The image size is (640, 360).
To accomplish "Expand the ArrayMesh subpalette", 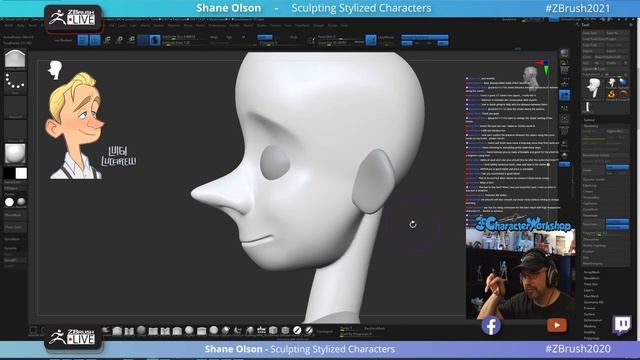I will tap(591, 272).
